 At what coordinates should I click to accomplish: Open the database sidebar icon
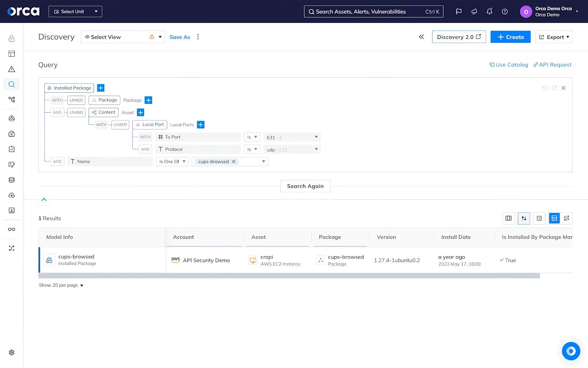12,180
